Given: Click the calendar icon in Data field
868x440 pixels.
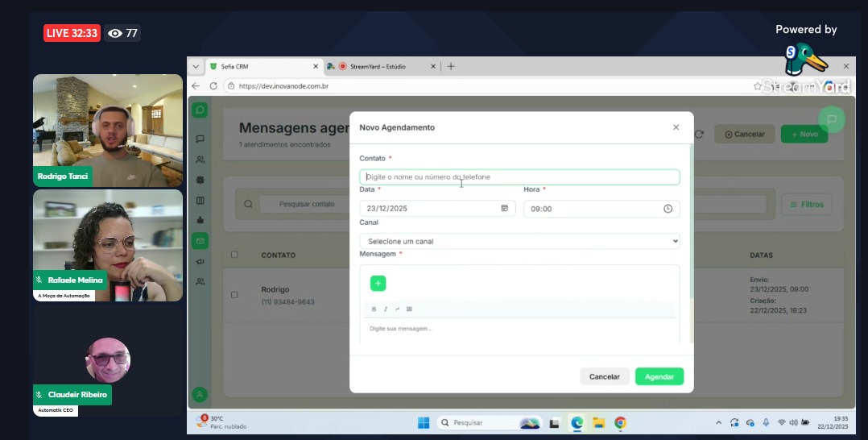Looking at the screenshot, I should [x=505, y=208].
